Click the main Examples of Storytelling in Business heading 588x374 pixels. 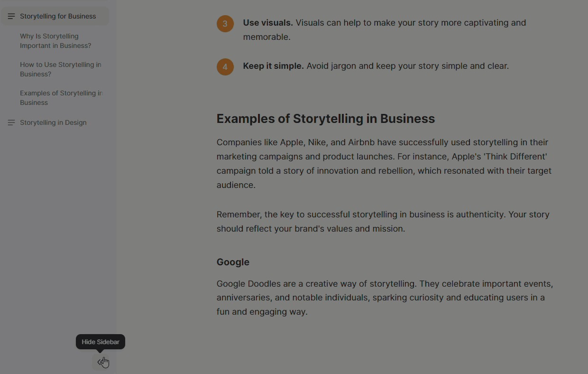pyautogui.click(x=325, y=119)
